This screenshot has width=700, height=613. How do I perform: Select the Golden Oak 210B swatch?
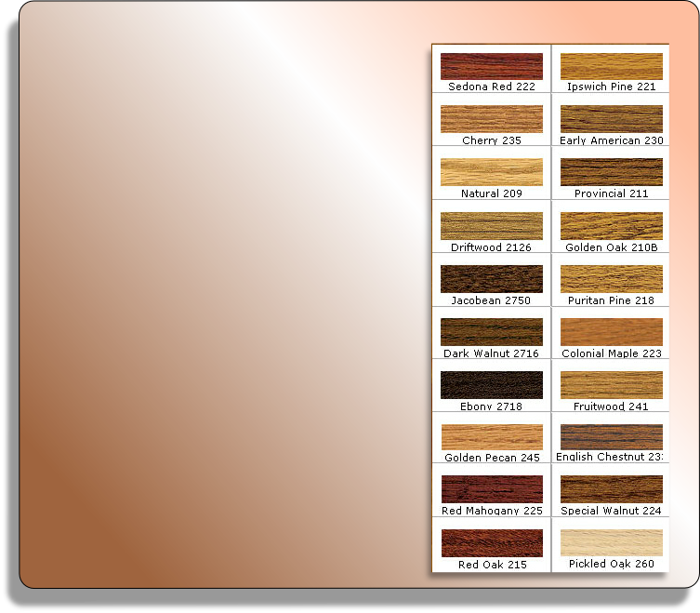point(612,226)
